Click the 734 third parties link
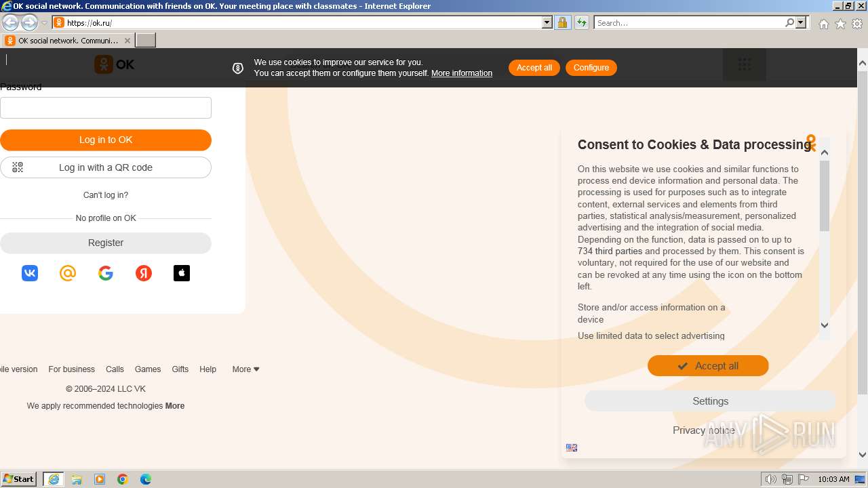Viewport: 868px width, 488px height. click(610, 251)
